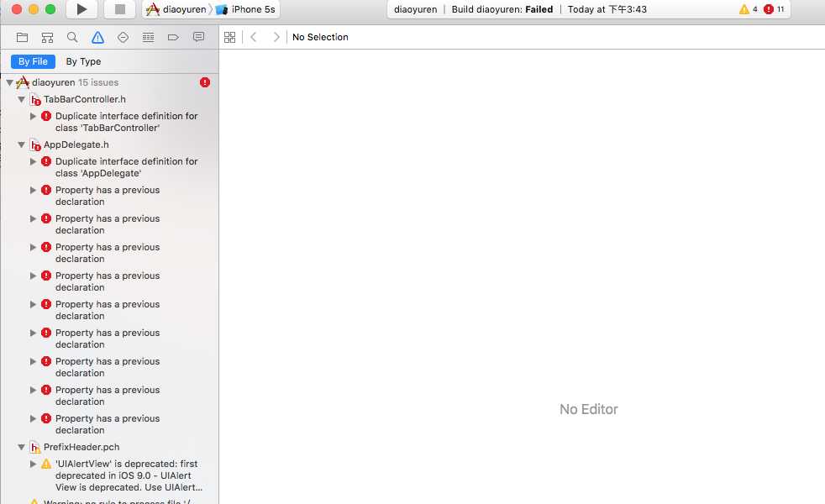This screenshot has height=504, width=825.
Task: Select TabBarController.h in the issue list
Action: [x=85, y=99]
